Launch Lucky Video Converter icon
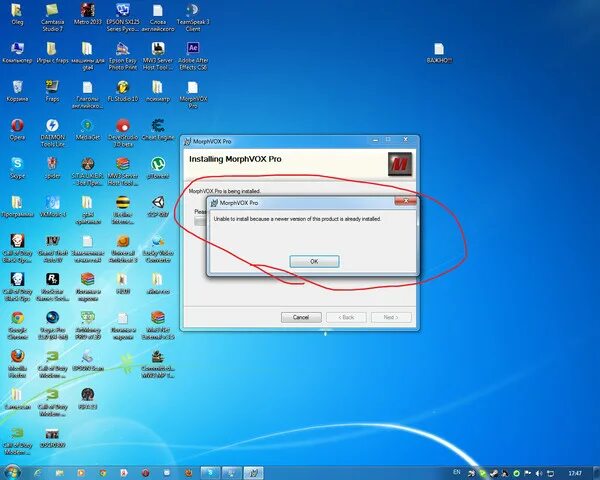The width and height of the screenshot is (600, 480). pos(158,248)
